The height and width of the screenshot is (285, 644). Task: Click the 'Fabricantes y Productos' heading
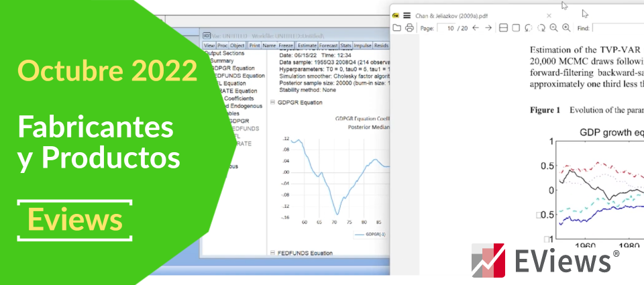[x=99, y=142]
